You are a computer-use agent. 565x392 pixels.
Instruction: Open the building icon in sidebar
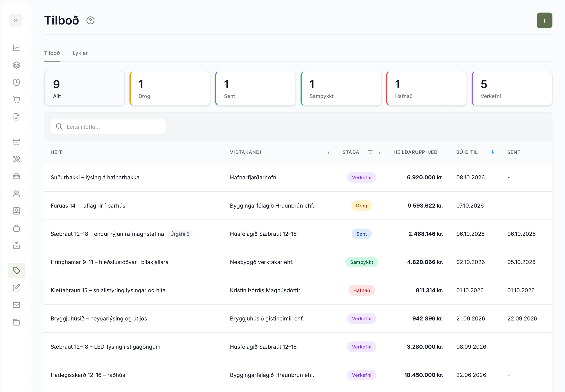(x=16, y=245)
